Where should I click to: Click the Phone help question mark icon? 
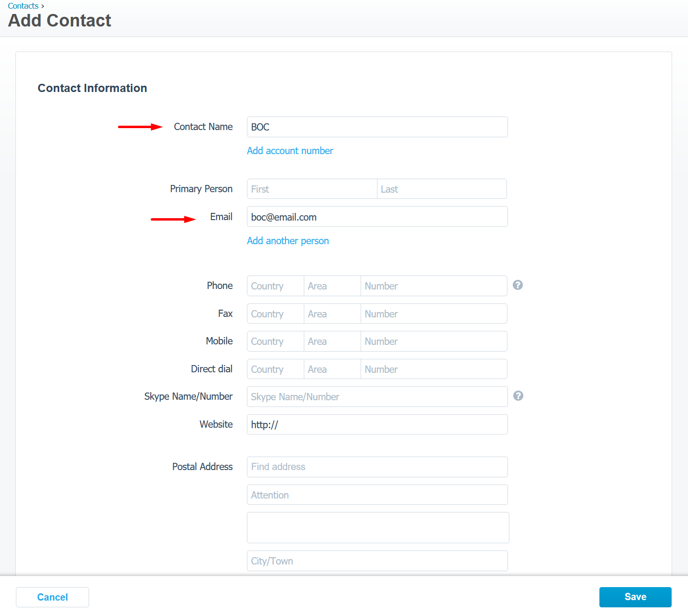coord(518,285)
